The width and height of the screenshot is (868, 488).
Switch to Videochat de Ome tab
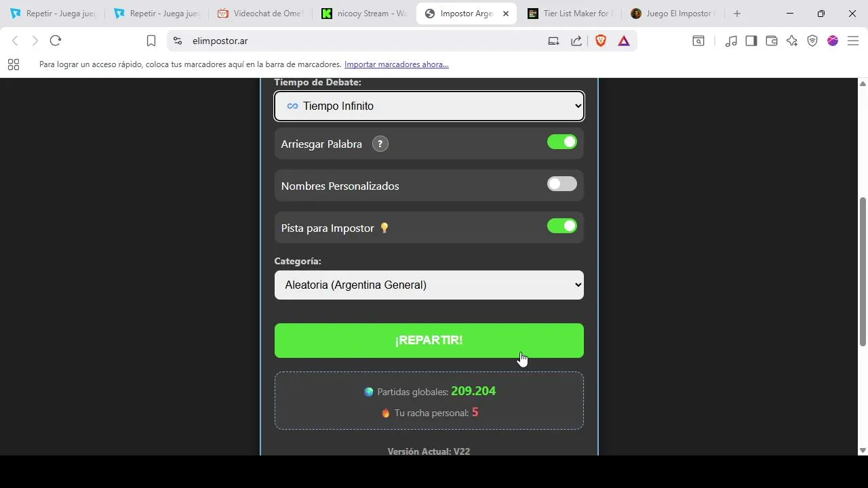click(x=261, y=14)
